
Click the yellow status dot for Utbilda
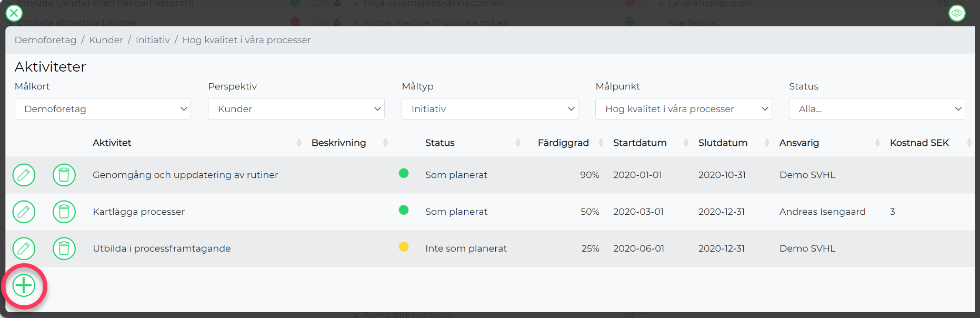[404, 246]
